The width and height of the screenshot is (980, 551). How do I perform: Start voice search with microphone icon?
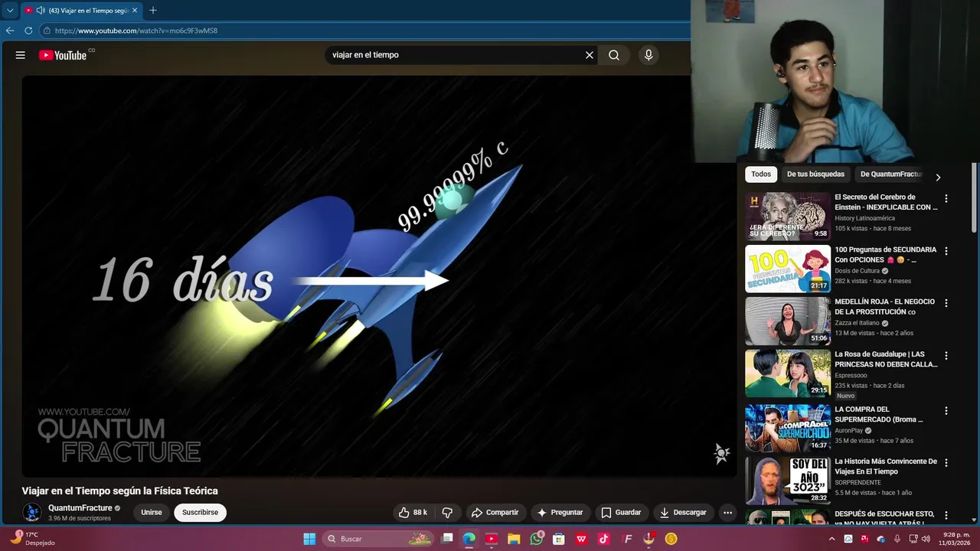click(648, 55)
